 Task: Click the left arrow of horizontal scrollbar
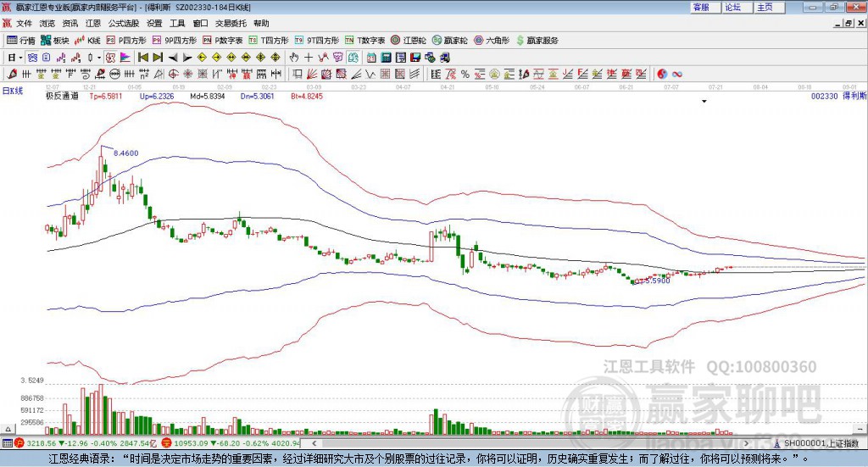[x=314, y=443]
